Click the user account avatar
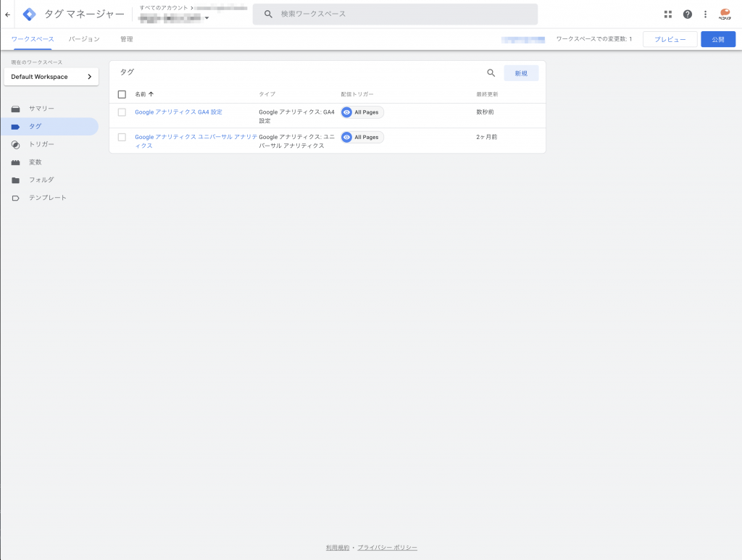 point(725,14)
